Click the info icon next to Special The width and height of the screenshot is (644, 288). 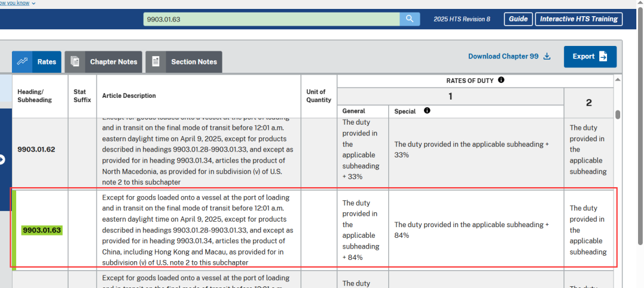pos(427,110)
